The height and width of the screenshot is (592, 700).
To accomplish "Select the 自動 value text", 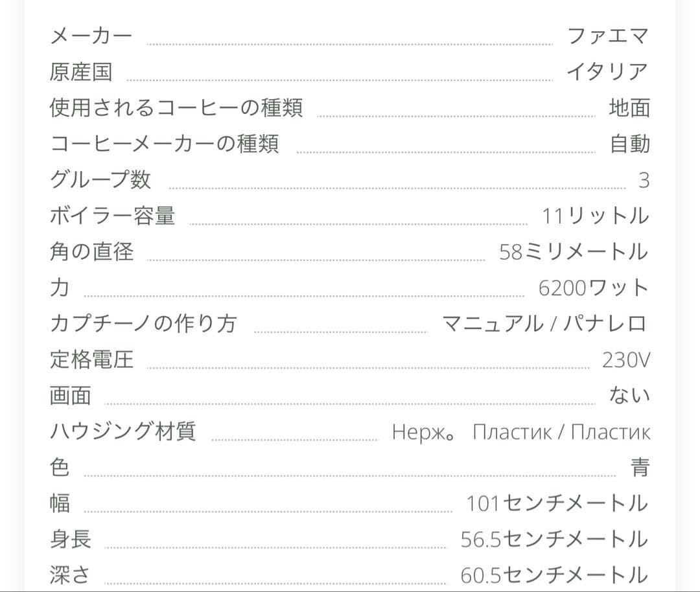I will [x=629, y=144].
